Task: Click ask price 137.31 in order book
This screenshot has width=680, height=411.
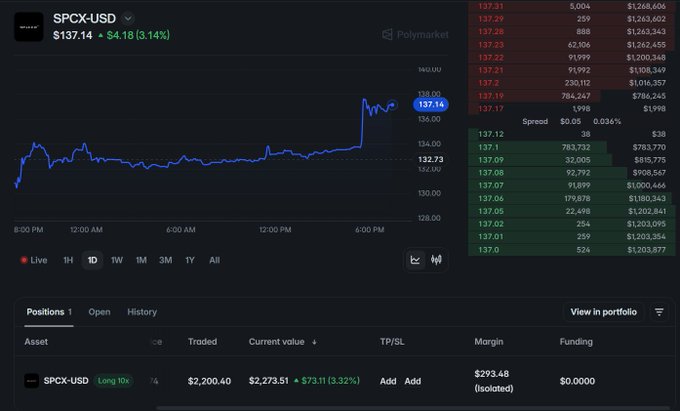Action: click(x=490, y=6)
